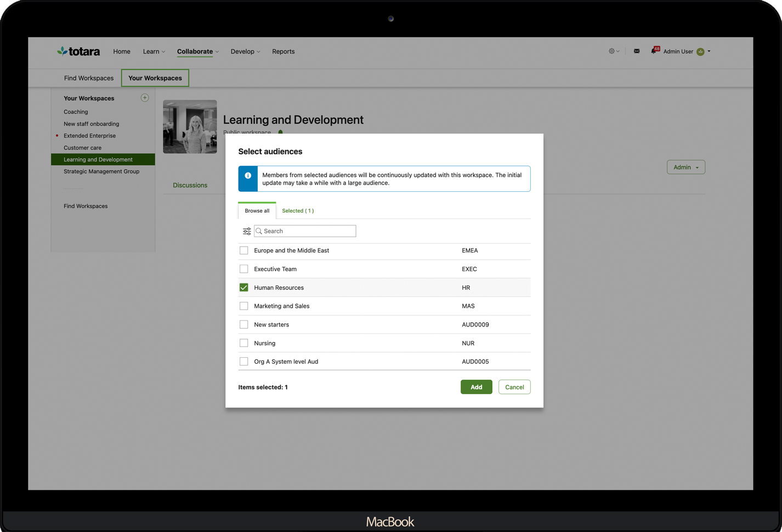Screen dimensions: 782x532
Task: Select the Coaching workspace in the sidebar
Action: tap(75, 112)
